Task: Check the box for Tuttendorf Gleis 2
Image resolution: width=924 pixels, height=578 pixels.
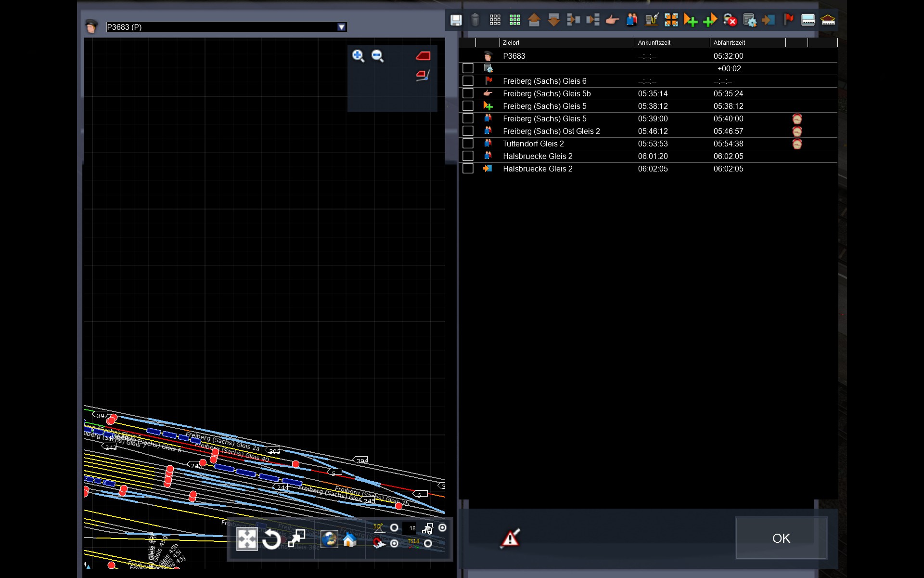Action: [x=468, y=144]
